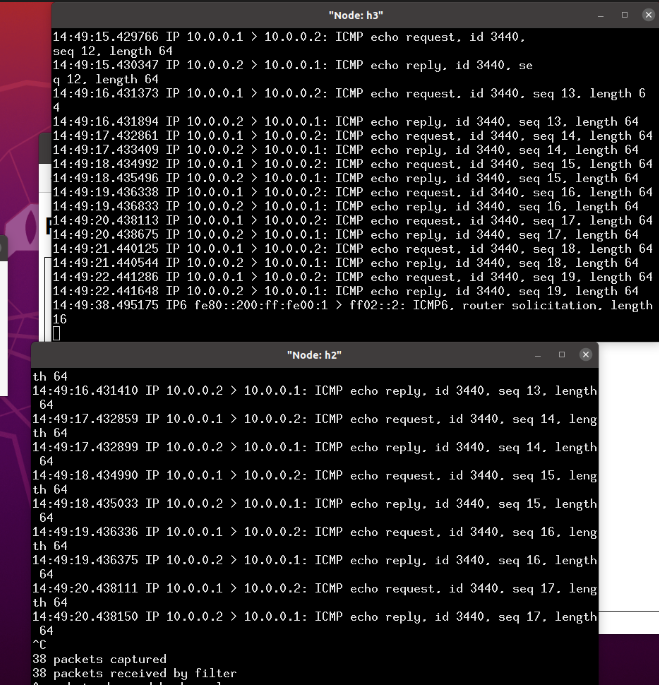
Task: Click the h3 line with timestamp 14:49:22.441648
Action: (x=346, y=291)
